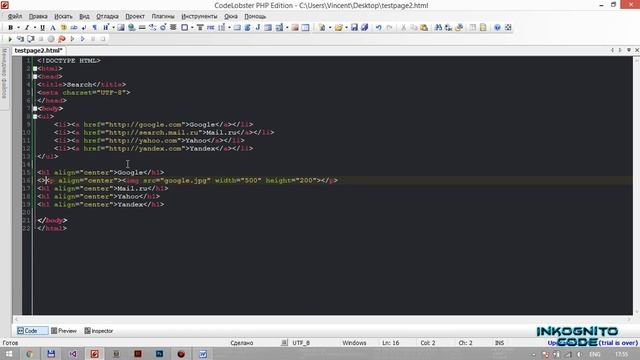Click the fullscreen toggle icon
Screen dimensions: 640x360
tap(508, 27)
